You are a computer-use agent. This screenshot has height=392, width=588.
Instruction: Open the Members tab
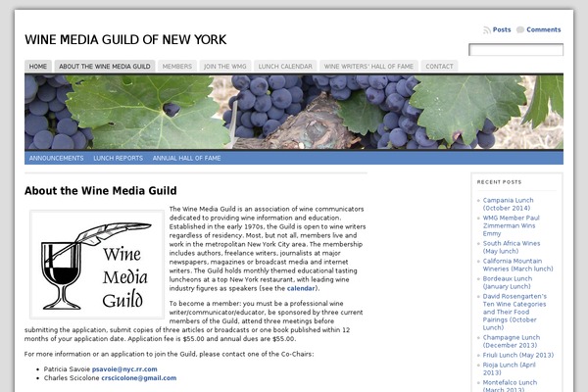pyautogui.click(x=177, y=66)
